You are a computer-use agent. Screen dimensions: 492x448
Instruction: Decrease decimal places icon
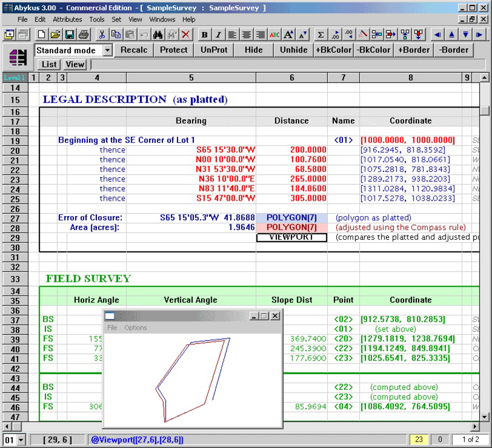click(x=349, y=35)
